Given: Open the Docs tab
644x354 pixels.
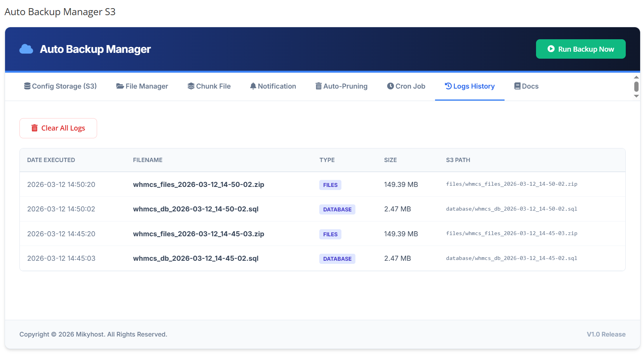Looking at the screenshot, I should (x=526, y=86).
